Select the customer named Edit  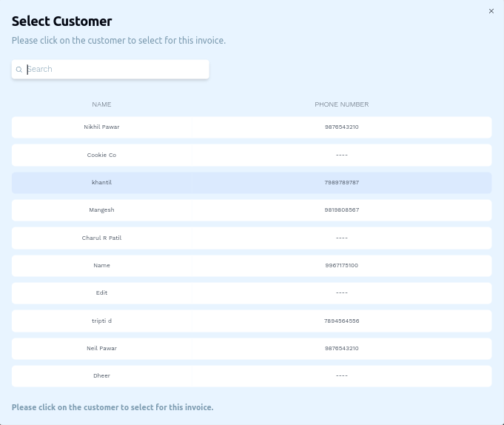(x=101, y=293)
